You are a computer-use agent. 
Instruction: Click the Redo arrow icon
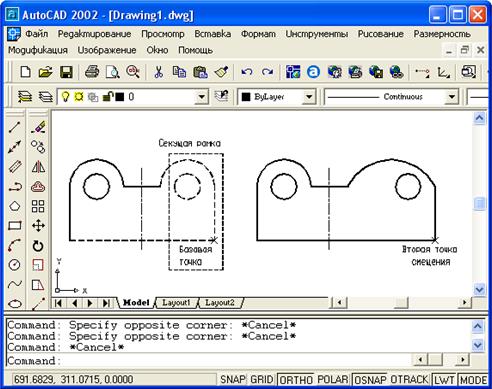tap(267, 72)
